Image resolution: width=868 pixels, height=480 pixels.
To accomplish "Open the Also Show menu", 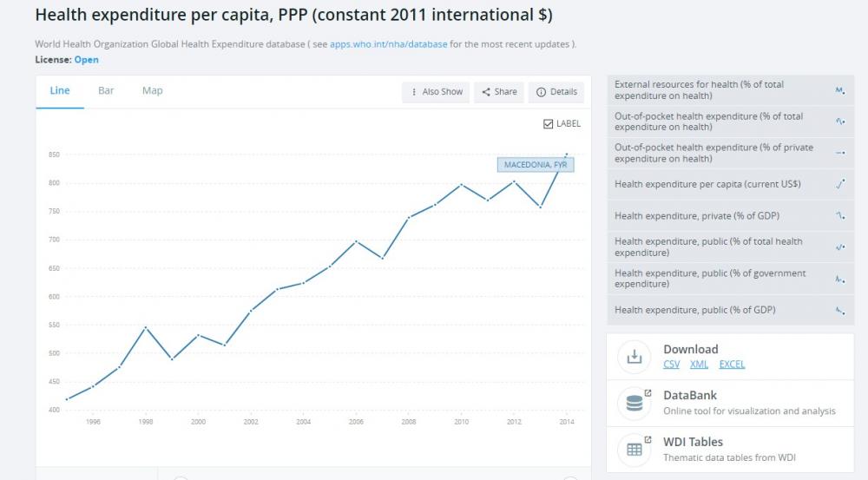I will click(x=436, y=92).
